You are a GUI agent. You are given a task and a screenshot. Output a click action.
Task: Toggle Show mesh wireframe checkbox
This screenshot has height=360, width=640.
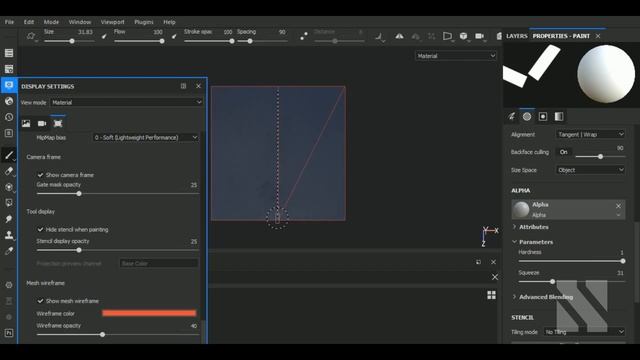coord(40,301)
